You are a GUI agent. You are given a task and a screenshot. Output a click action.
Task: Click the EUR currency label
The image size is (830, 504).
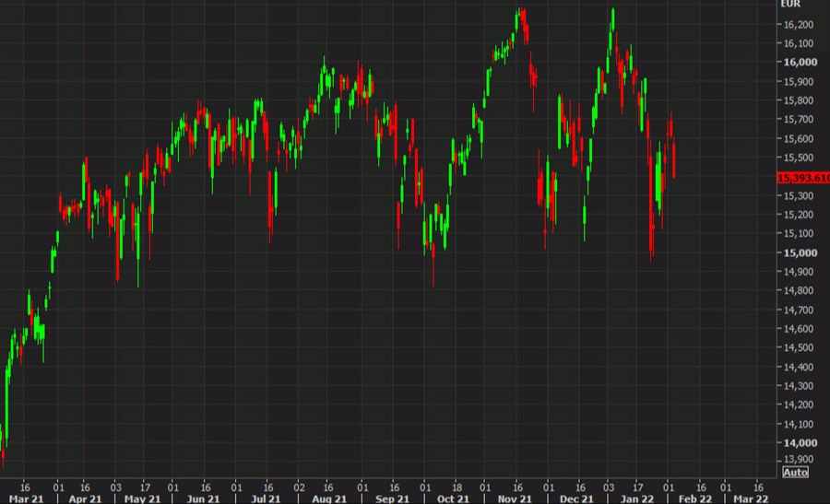point(790,4)
